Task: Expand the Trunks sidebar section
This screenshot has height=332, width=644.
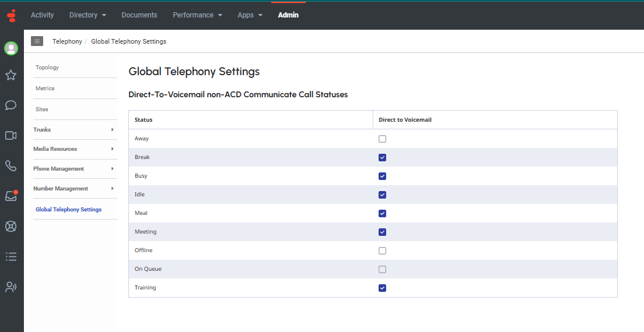Action: click(73, 130)
